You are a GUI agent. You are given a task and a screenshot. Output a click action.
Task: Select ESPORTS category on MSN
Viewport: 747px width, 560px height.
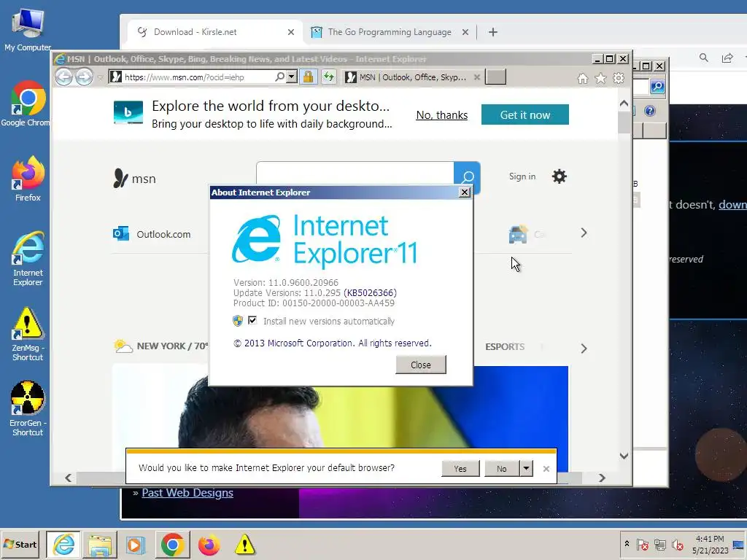click(x=505, y=346)
